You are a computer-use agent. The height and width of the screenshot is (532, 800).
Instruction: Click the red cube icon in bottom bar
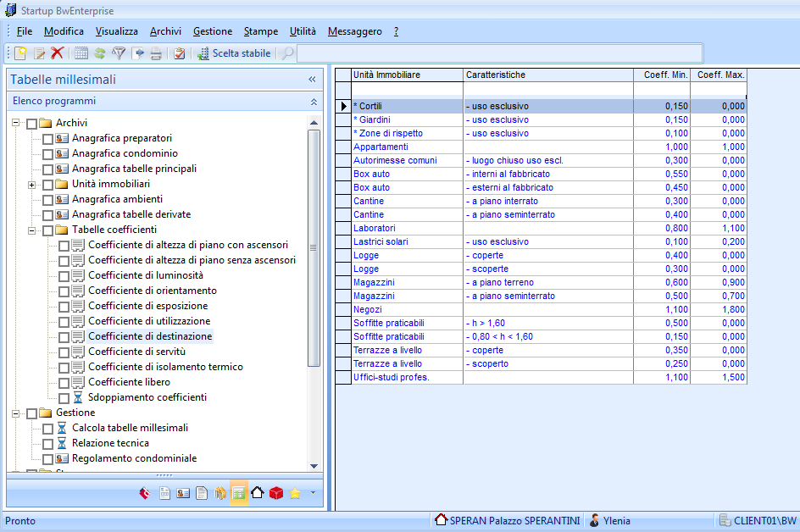click(276, 493)
